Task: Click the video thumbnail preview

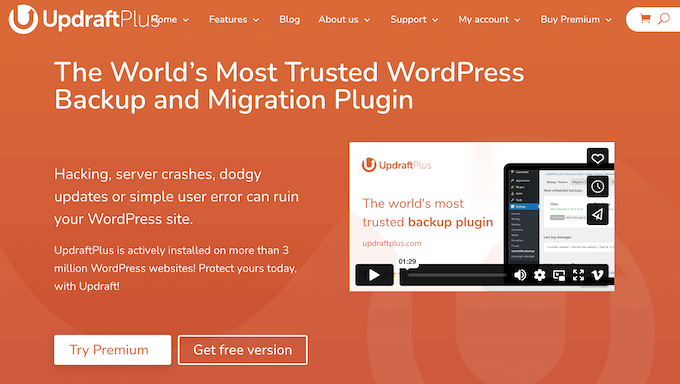Action: [x=481, y=216]
